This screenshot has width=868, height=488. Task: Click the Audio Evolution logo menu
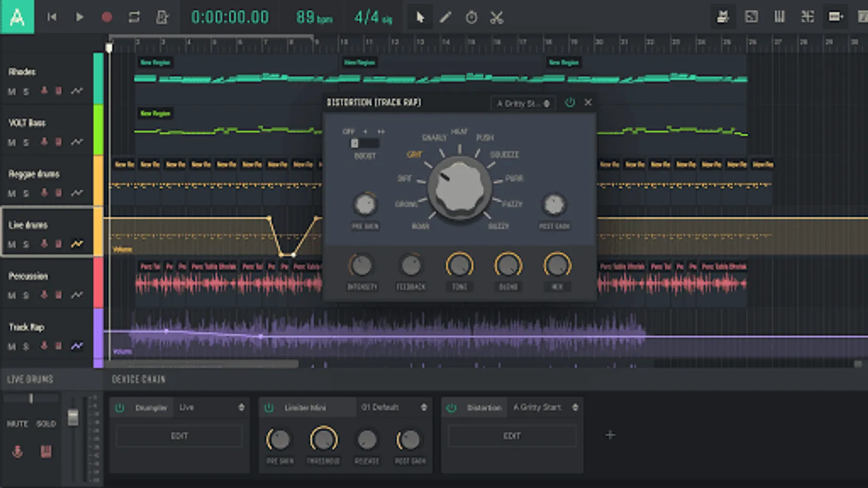pyautogui.click(x=17, y=17)
